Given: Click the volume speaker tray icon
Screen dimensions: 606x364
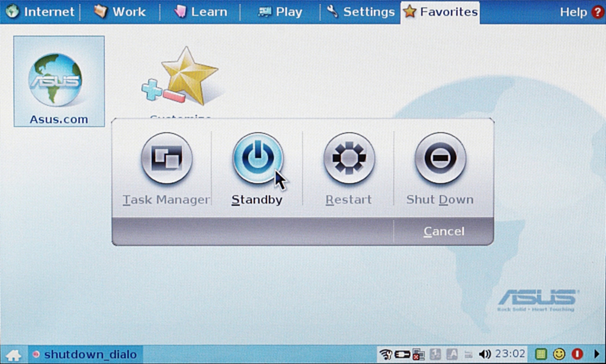Looking at the screenshot, I should point(484,354).
